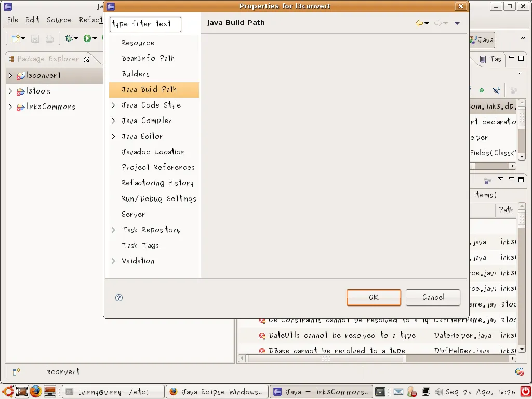
Task: Open the New wizard dropdown arrow
Action: [x=23, y=38]
